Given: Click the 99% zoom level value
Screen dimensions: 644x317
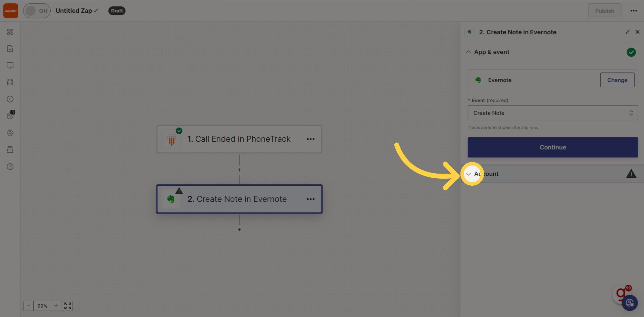Looking at the screenshot, I should tap(42, 306).
